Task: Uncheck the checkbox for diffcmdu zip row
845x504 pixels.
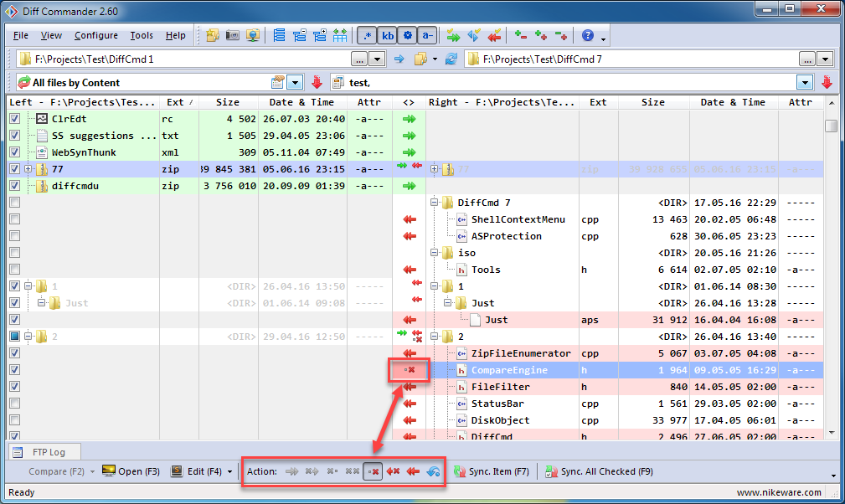Action: (x=14, y=186)
